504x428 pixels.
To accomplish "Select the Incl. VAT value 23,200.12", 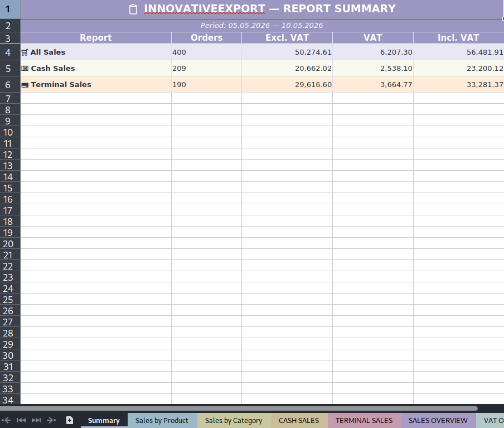I will coord(459,68).
